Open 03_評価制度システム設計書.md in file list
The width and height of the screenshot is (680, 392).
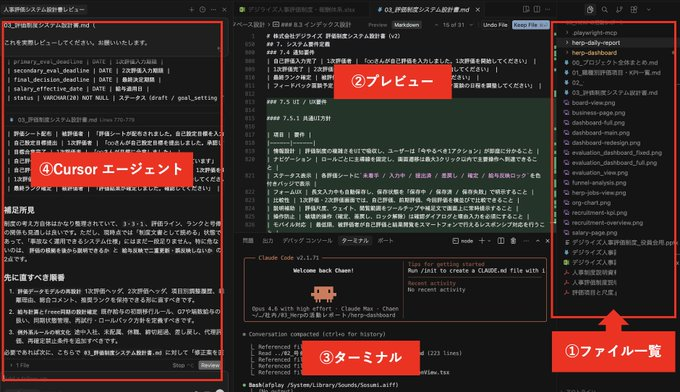615,92
